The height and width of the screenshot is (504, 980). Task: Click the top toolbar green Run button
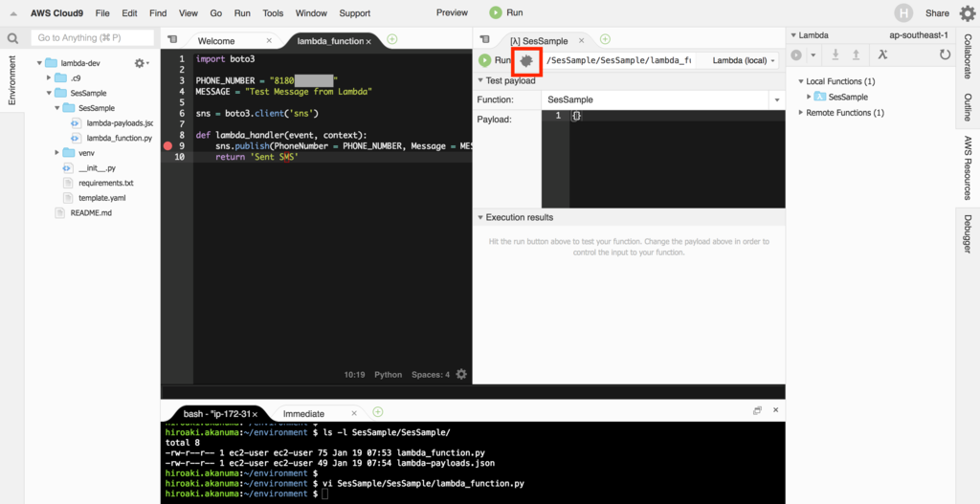click(506, 12)
